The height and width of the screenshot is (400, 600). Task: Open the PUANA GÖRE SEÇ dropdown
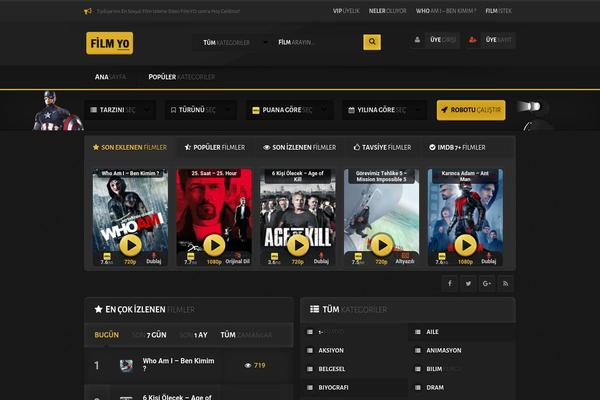coord(289,110)
